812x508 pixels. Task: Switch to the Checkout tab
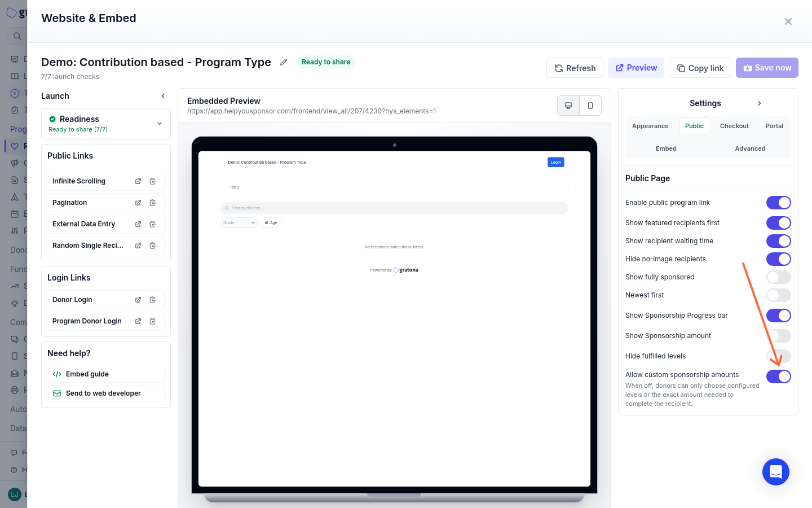(734, 126)
